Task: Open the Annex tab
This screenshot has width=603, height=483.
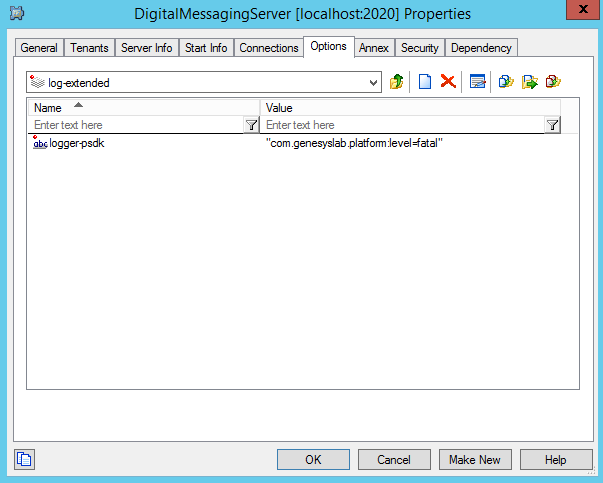Action: 374,48
